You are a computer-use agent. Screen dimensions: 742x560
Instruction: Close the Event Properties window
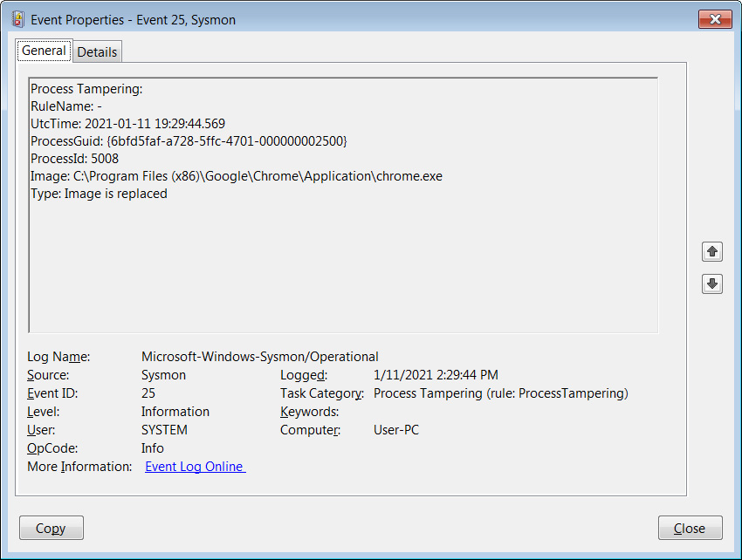(x=715, y=19)
